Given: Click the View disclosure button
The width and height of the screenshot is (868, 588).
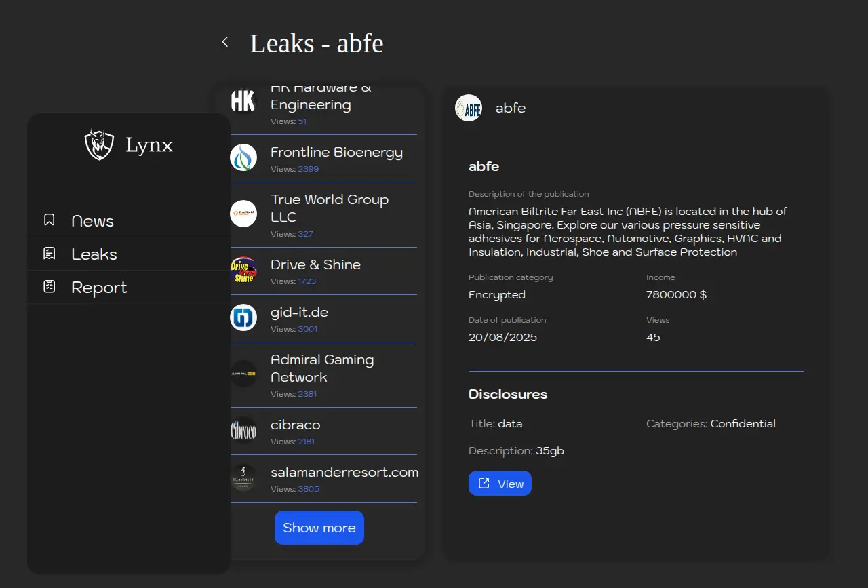Looking at the screenshot, I should click(500, 484).
